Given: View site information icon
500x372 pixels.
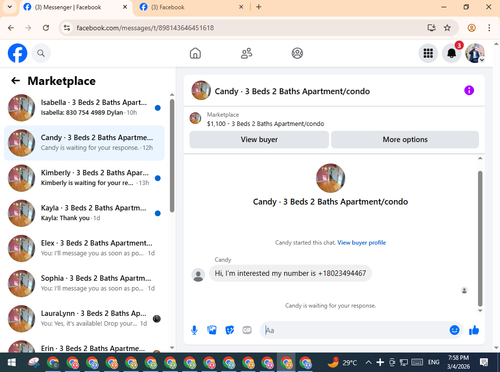Looking at the screenshot, I should click(67, 28).
